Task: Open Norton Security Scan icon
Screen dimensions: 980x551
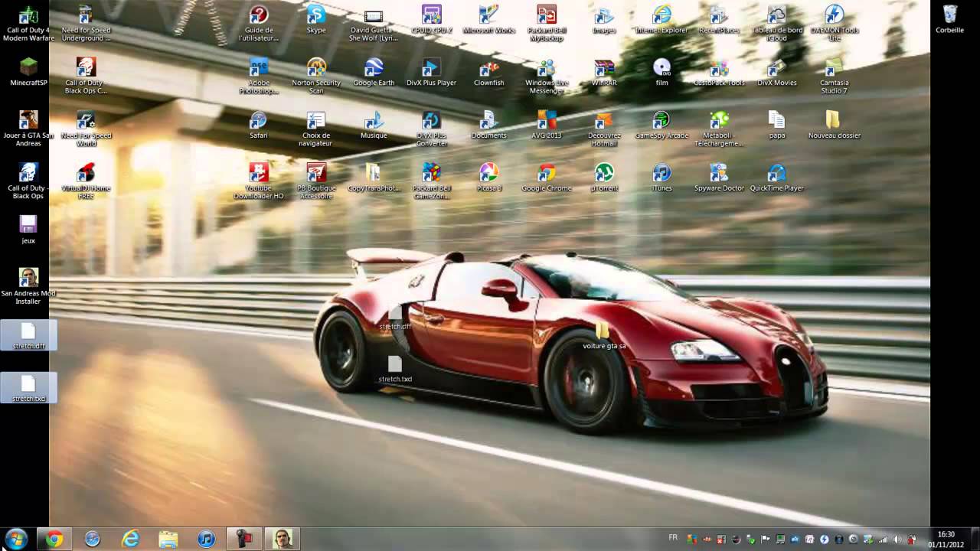Action: click(316, 76)
